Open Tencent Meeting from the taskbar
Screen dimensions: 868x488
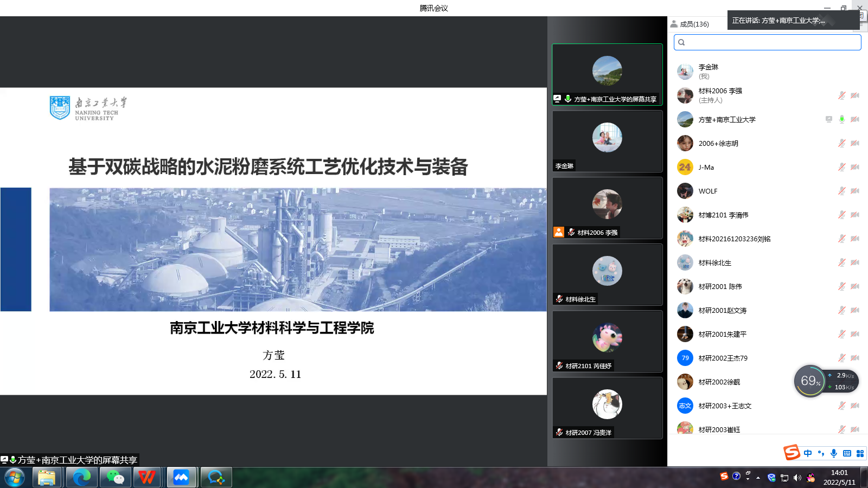click(x=181, y=477)
